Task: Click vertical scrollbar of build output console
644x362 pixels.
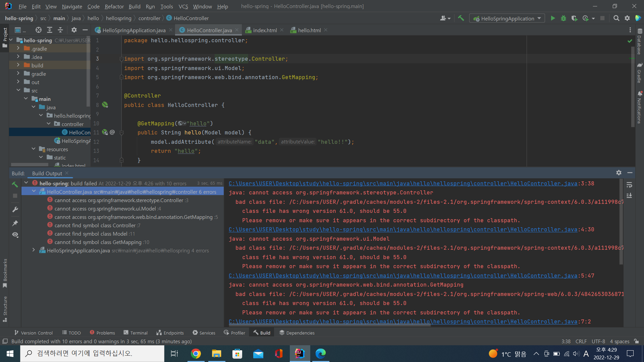Action: [621, 221]
